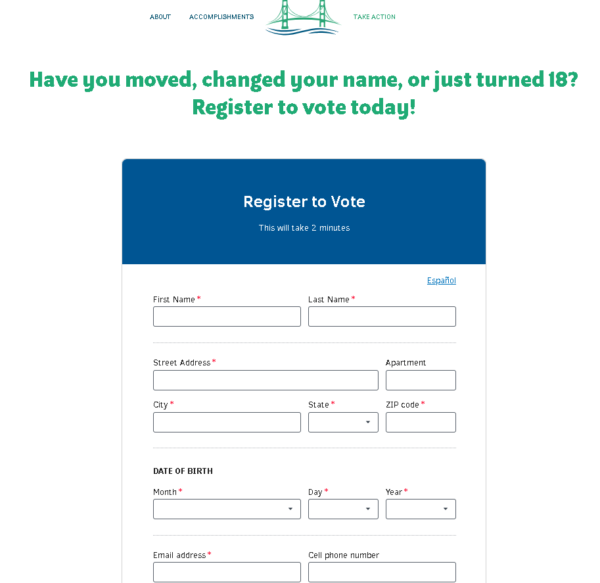Focus the Cell phone number field
600x583 pixels.
pyautogui.click(x=382, y=572)
